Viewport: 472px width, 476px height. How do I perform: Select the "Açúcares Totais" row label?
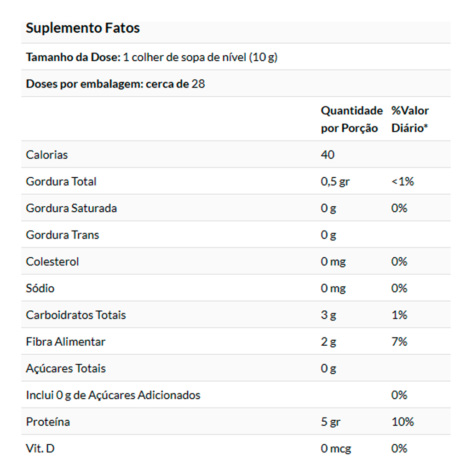(x=66, y=368)
